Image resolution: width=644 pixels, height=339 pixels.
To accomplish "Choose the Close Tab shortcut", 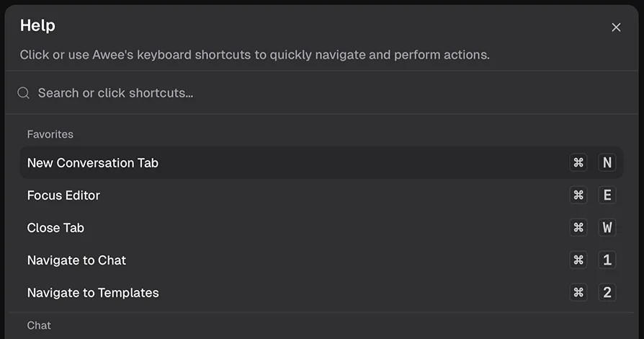I will [55, 228].
